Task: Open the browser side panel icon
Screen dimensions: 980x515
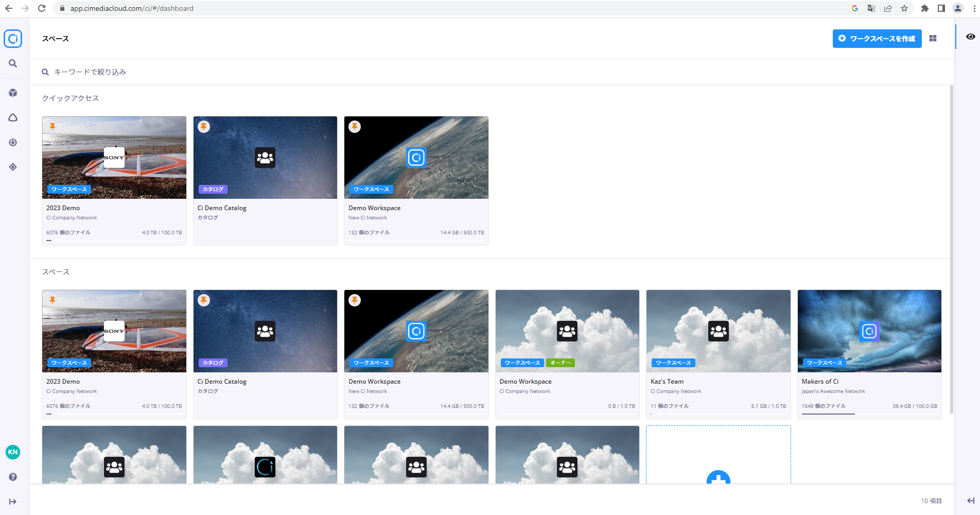Action: (x=941, y=8)
